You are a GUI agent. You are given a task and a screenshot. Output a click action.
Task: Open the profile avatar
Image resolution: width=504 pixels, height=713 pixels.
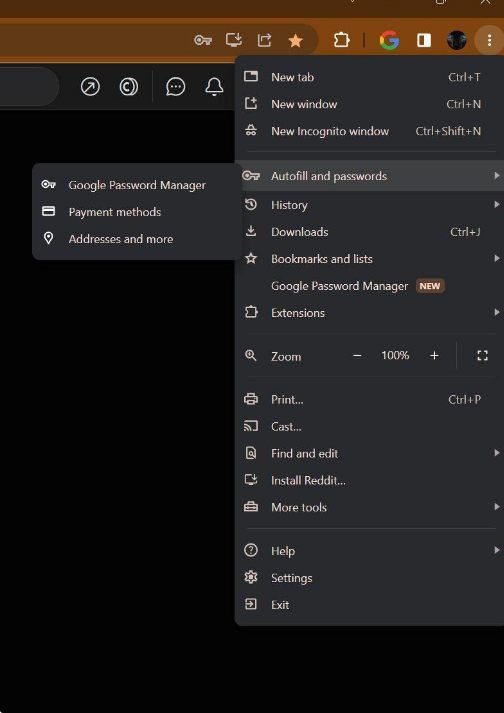click(x=456, y=40)
